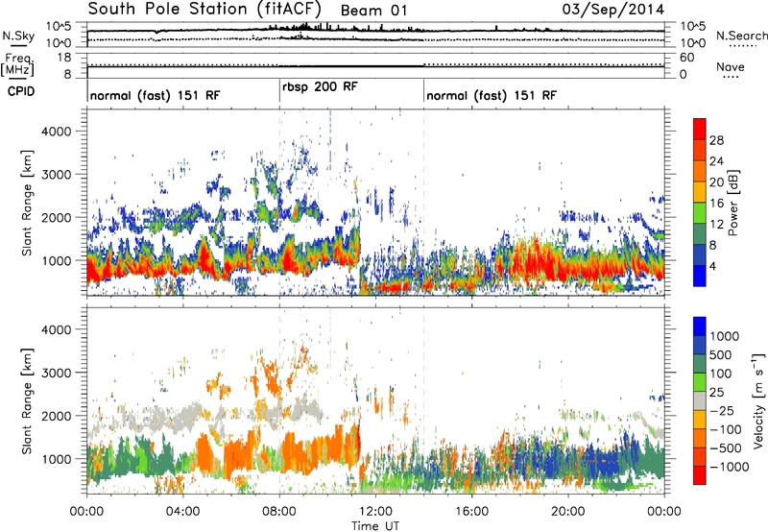This screenshot has height=532, width=768.
Task: Select the 'Beam 01' label
Action: click(x=374, y=11)
